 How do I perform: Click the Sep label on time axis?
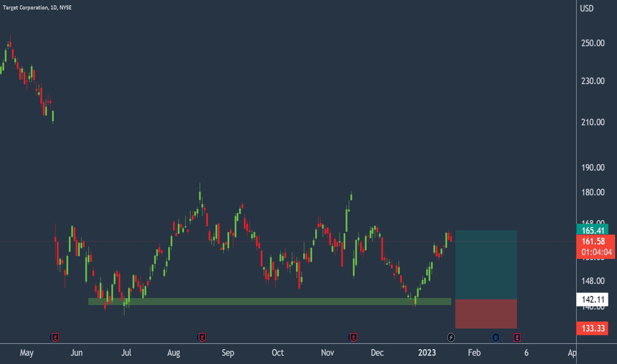click(228, 353)
